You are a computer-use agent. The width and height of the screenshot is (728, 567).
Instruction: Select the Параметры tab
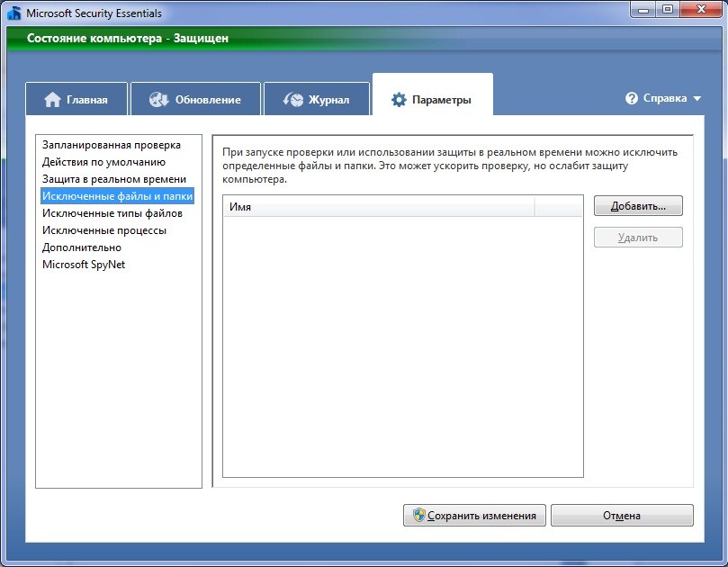tap(433, 94)
